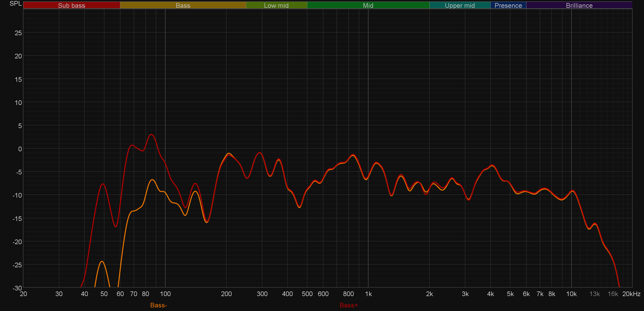Image resolution: width=644 pixels, height=311 pixels.
Task: Click the 200 Hz frequency axis label
Action: pos(226,294)
